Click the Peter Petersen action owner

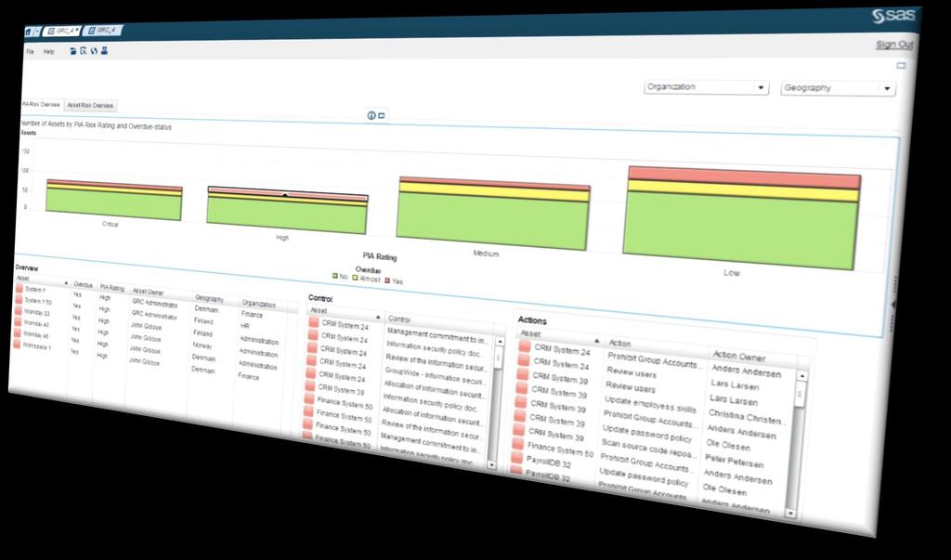(x=734, y=461)
